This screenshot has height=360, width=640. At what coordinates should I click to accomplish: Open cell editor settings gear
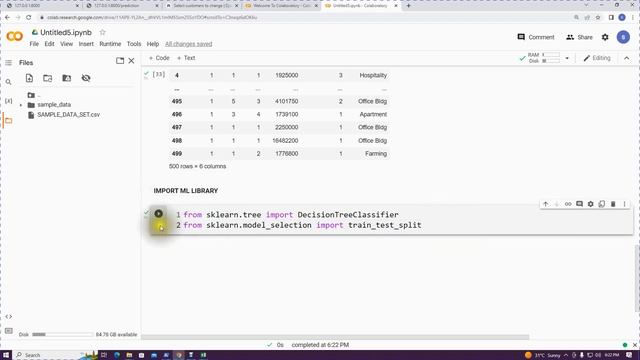(591, 204)
